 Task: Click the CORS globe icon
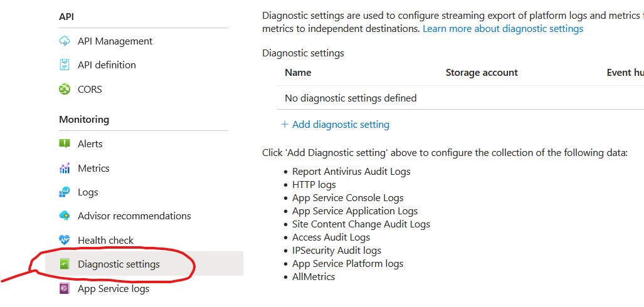tap(65, 89)
